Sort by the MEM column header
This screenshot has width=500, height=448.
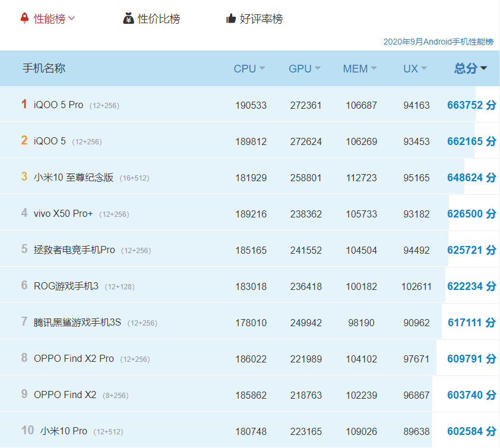click(x=360, y=68)
